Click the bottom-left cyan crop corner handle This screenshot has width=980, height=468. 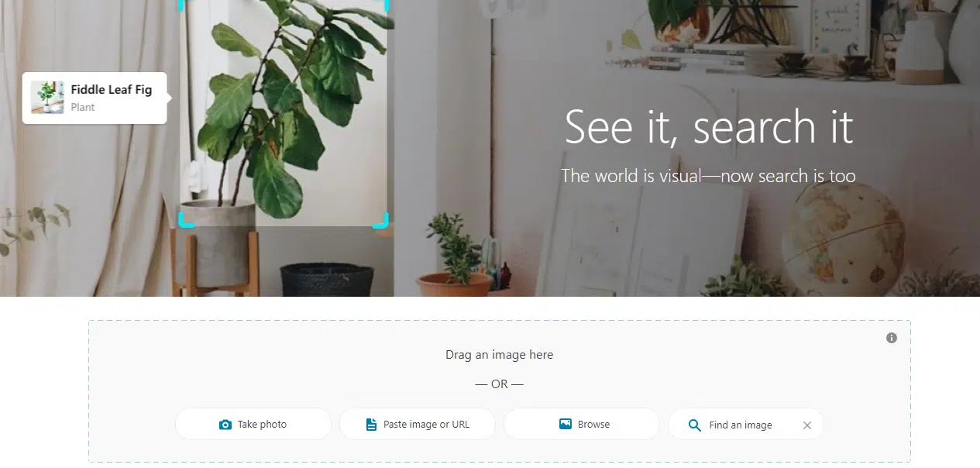[187, 220]
